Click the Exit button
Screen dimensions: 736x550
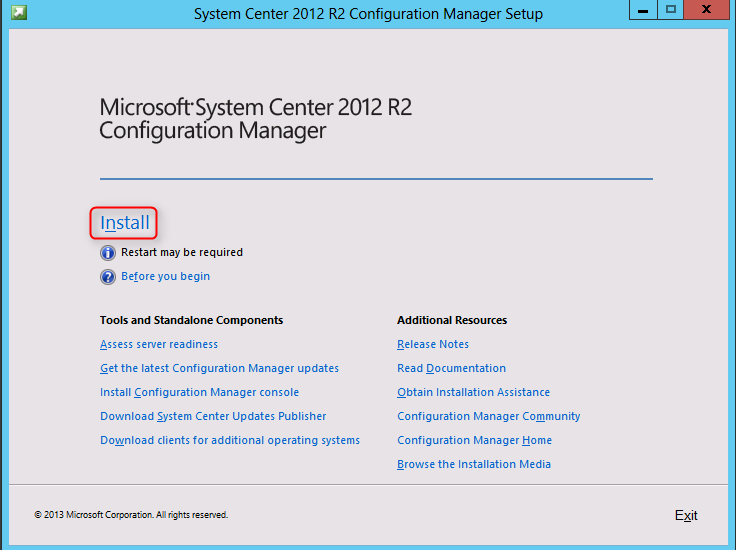tap(686, 515)
